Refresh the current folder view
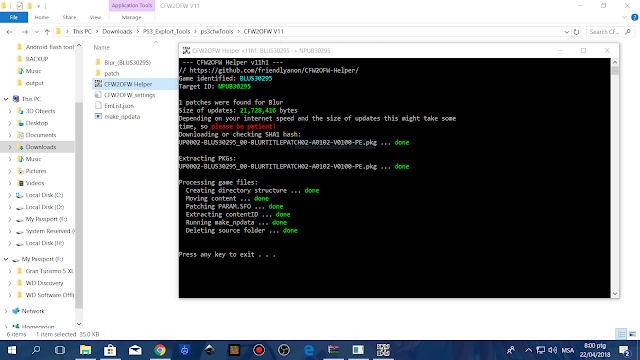 click(x=576, y=32)
